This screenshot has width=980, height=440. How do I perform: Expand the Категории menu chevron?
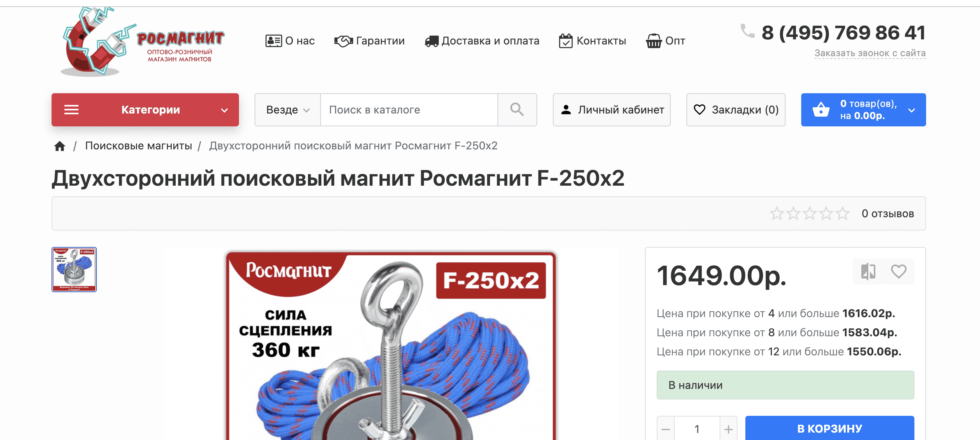pos(225,110)
